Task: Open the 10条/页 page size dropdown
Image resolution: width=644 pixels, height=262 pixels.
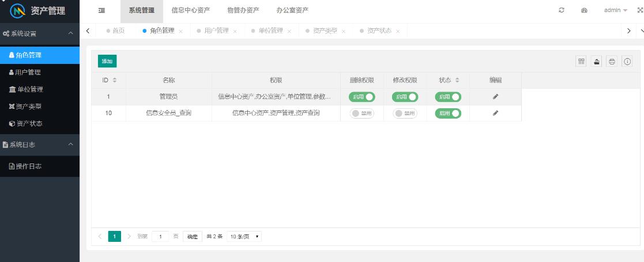Action: [244, 237]
